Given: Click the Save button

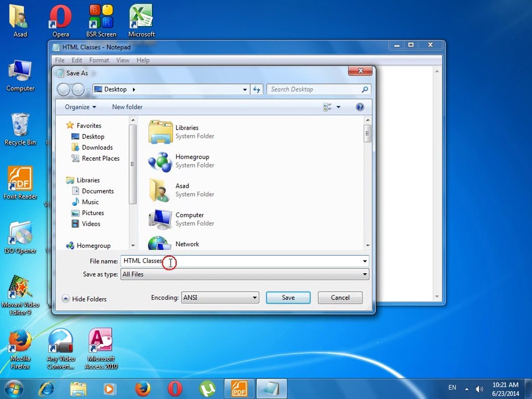Looking at the screenshot, I should (288, 298).
